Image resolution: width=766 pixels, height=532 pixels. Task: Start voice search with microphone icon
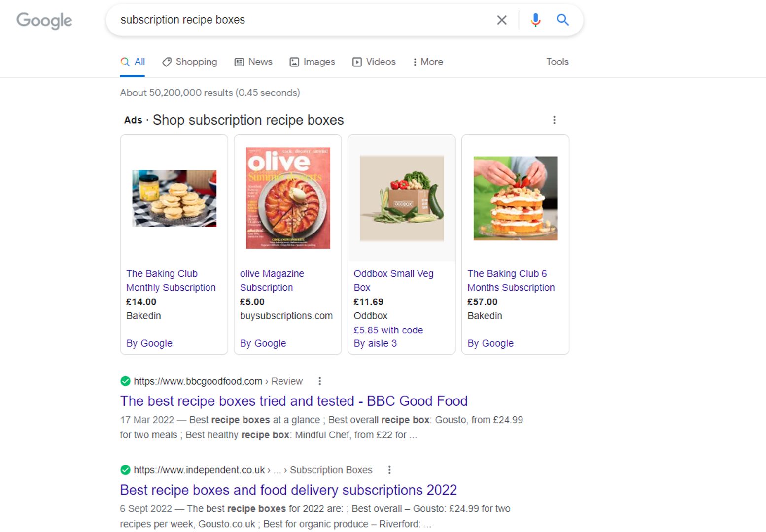tap(535, 20)
